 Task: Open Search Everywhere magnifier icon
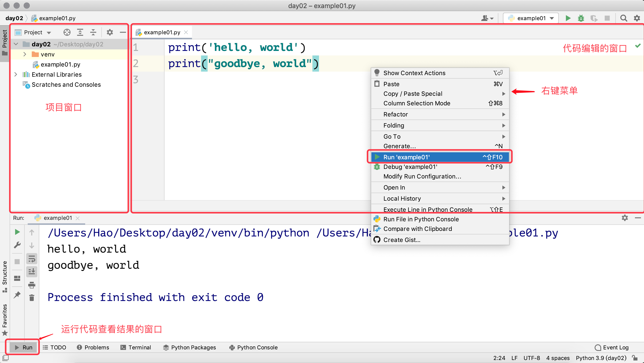tap(624, 18)
